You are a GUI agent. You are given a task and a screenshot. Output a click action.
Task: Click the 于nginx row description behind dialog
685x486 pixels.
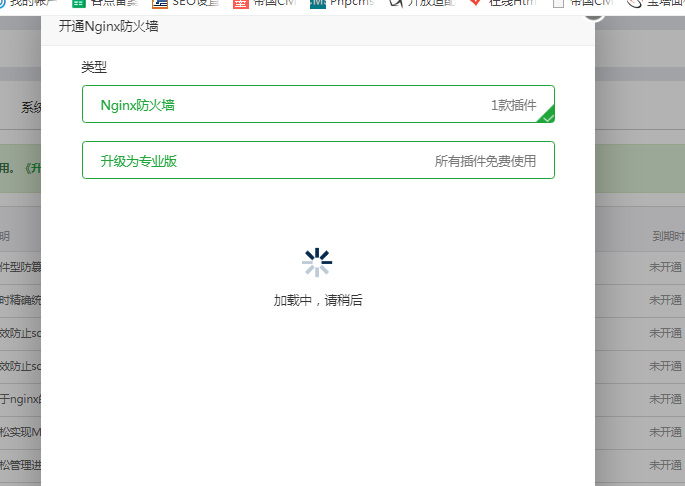pyautogui.click(x=21, y=399)
